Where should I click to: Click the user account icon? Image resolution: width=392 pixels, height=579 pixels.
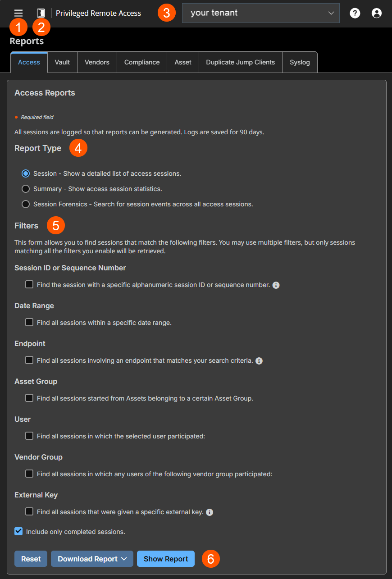click(x=376, y=13)
